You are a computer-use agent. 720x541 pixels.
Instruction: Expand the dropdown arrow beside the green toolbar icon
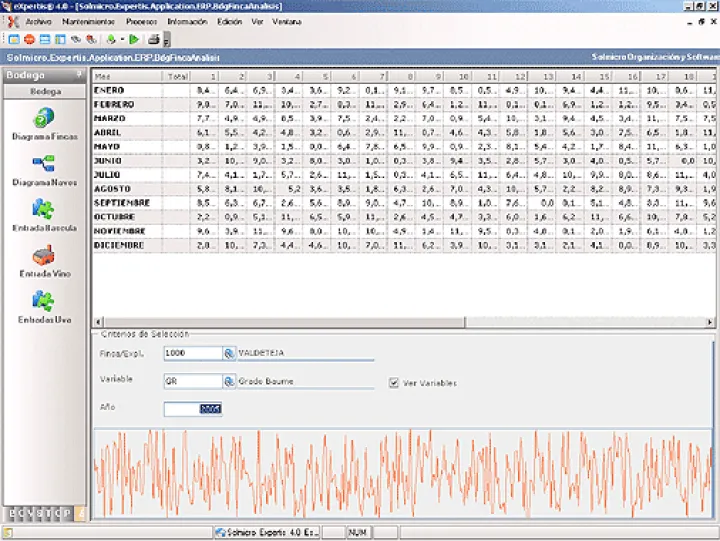121,39
